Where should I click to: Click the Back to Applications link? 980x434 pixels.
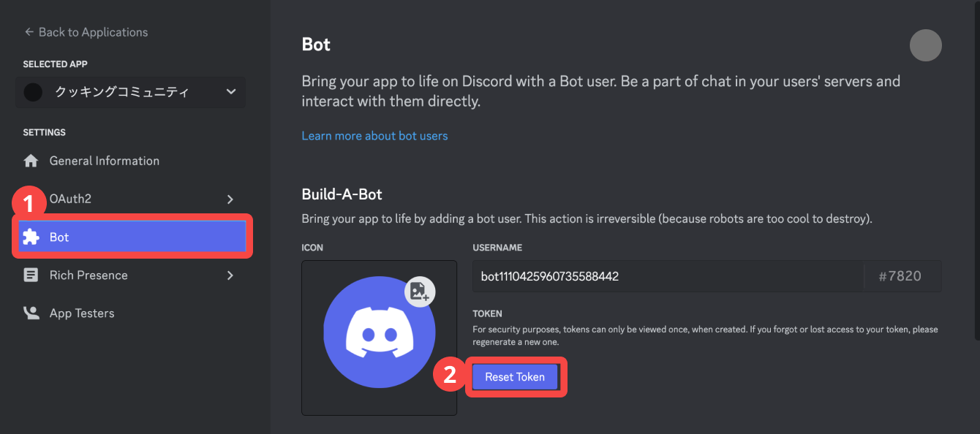coord(93,32)
